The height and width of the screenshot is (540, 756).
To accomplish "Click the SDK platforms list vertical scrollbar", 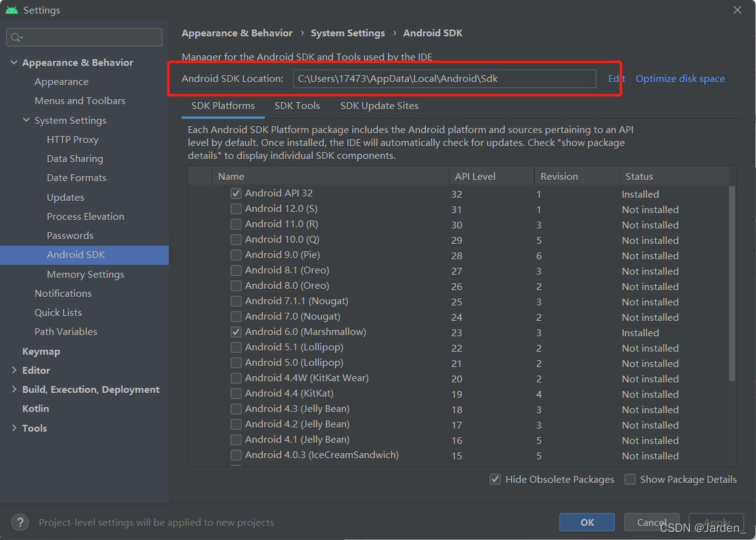I will 732,283.
